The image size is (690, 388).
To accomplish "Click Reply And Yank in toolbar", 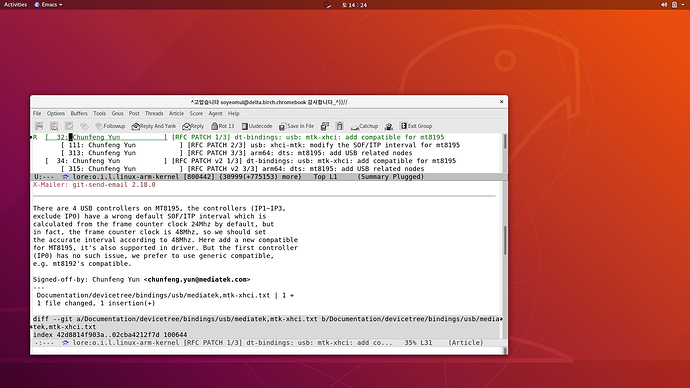I will click(x=154, y=126).
